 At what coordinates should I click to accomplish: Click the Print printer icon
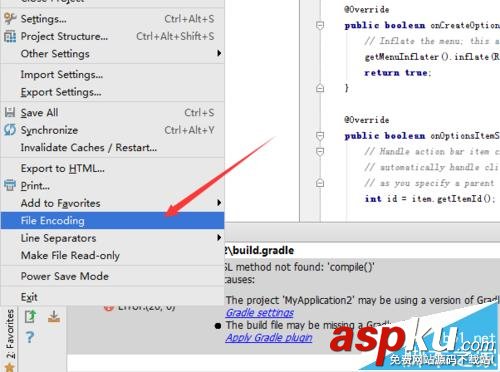[x=10, y=185]
